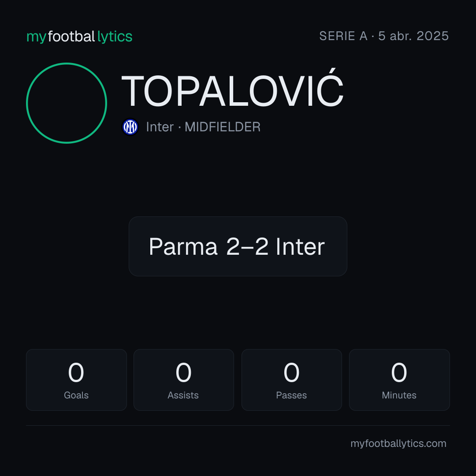The image size is (476, 476).
Task: Click the zero value above Passes
Action: pos(291,372)
